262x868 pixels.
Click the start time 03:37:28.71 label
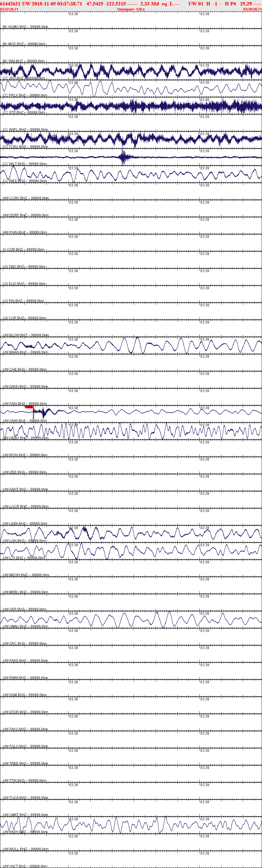pos(9,9)
